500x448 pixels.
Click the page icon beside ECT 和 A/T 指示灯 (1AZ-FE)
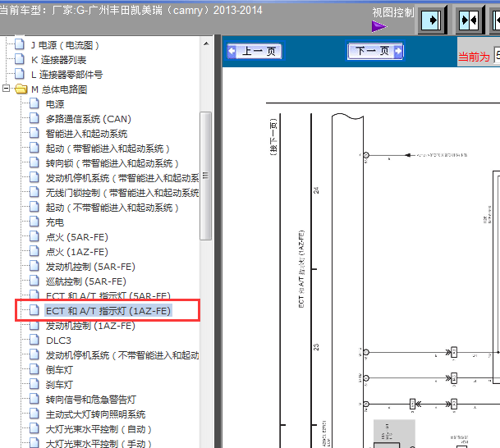pos(34,309)
